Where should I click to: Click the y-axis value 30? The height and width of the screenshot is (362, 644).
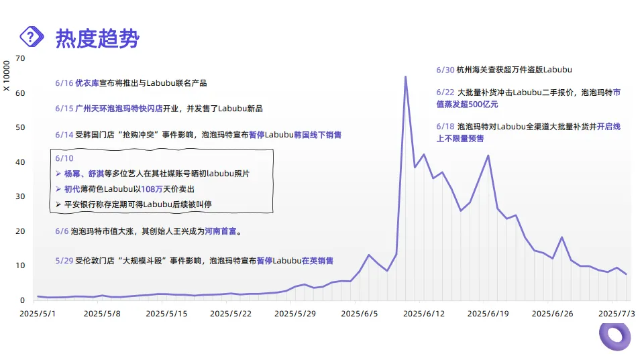click(x=20, y=196)
